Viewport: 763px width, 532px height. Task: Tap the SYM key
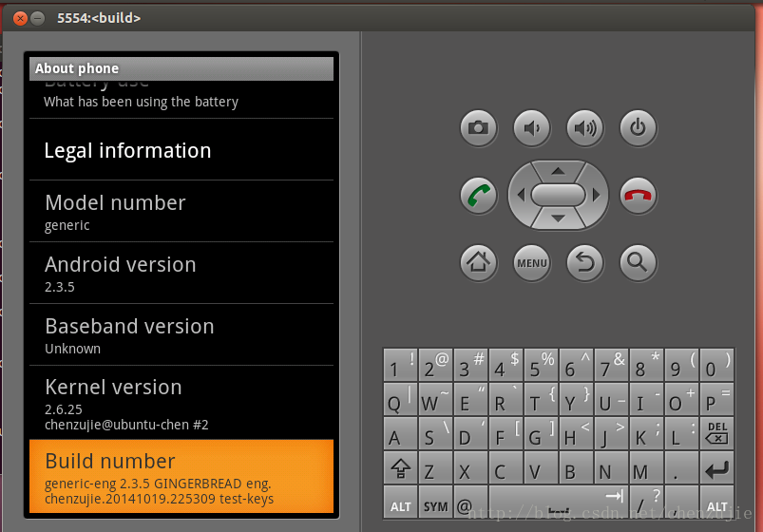pos(435,502)
